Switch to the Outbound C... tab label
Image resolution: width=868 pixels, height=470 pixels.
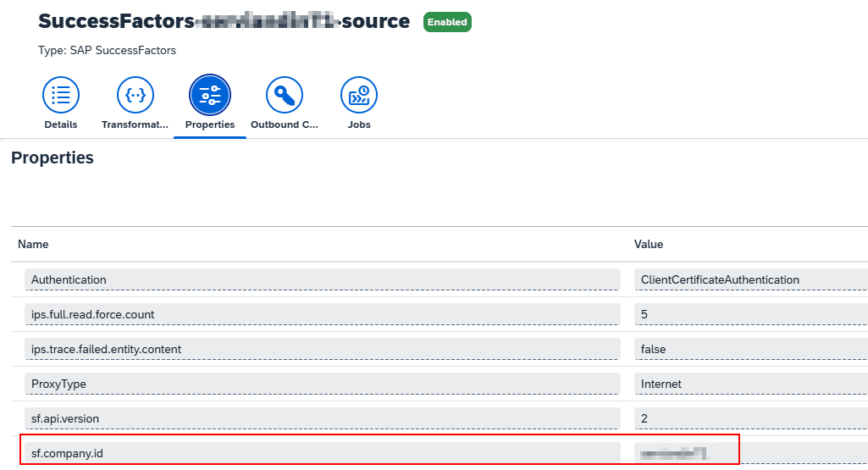point(284,124)
